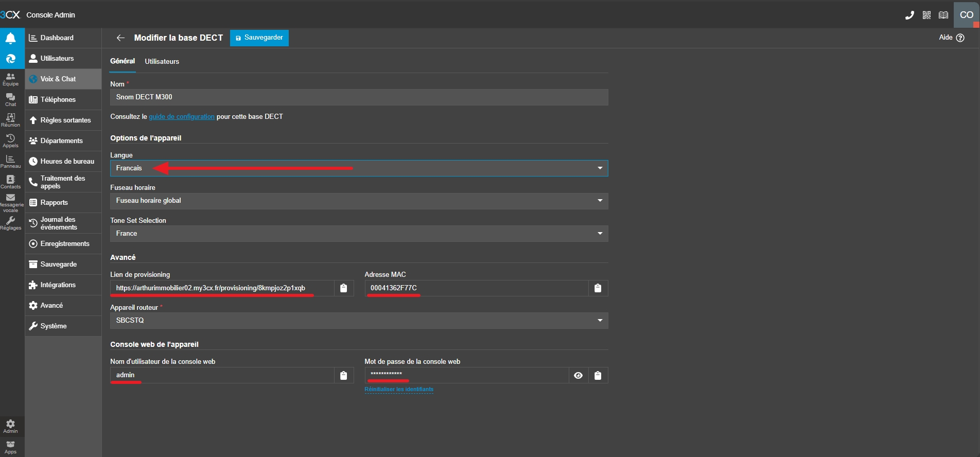
Task: Switch to the Utilisateurs tab
Action: (x=162, y=61)
